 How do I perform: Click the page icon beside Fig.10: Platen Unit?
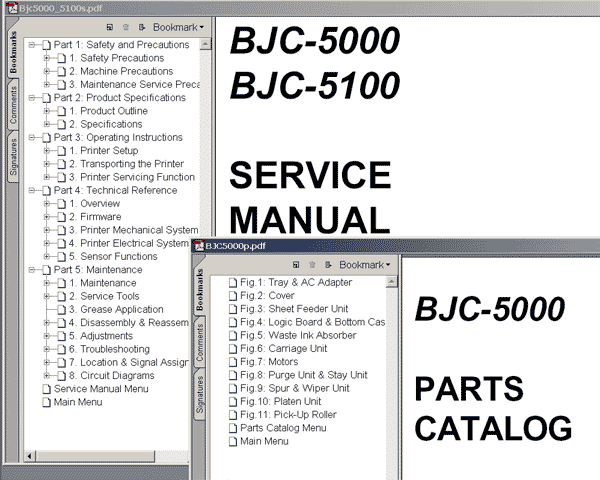point(233,402)
